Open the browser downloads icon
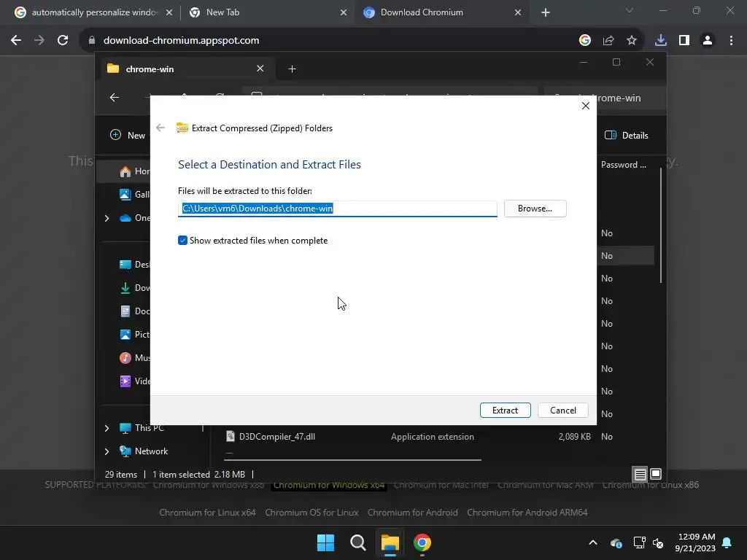 point(661,41)
